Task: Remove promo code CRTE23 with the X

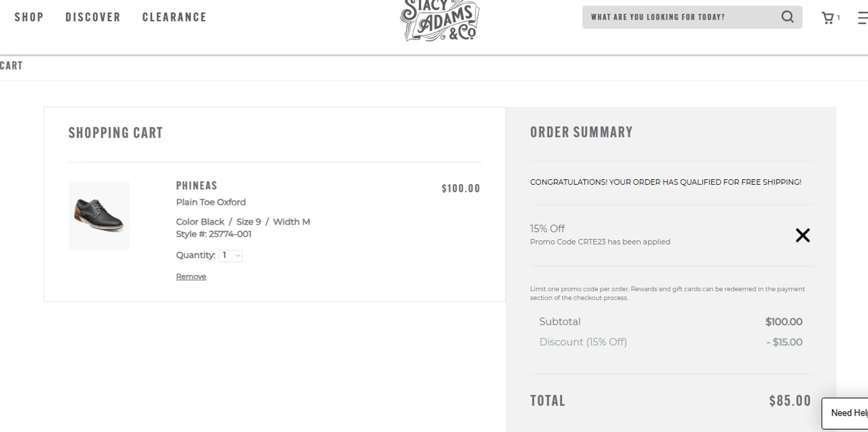Action: point(802,235)
